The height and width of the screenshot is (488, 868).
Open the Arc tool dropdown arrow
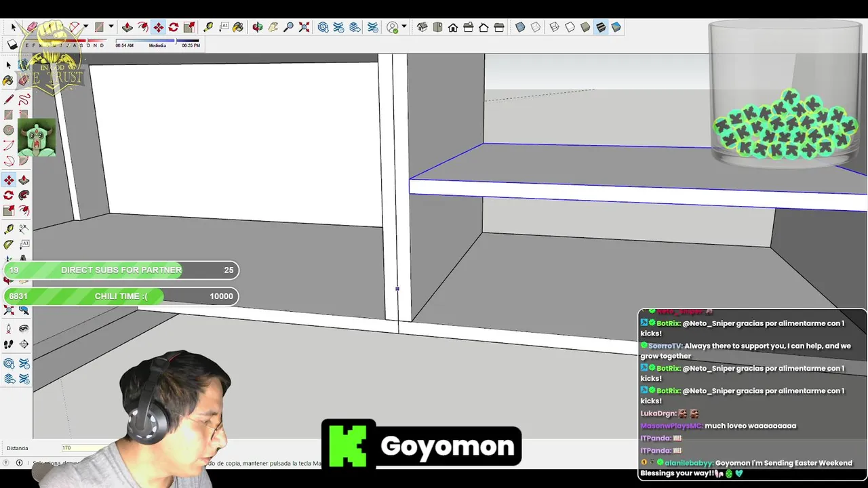[x=85, y=27]
